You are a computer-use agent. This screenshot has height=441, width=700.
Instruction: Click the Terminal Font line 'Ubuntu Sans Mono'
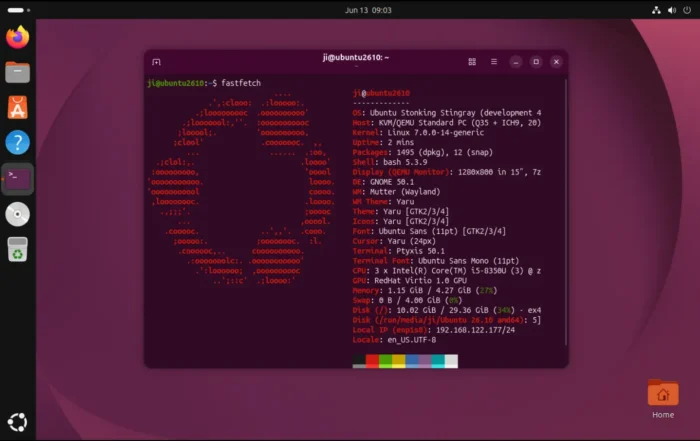[436, 261]
